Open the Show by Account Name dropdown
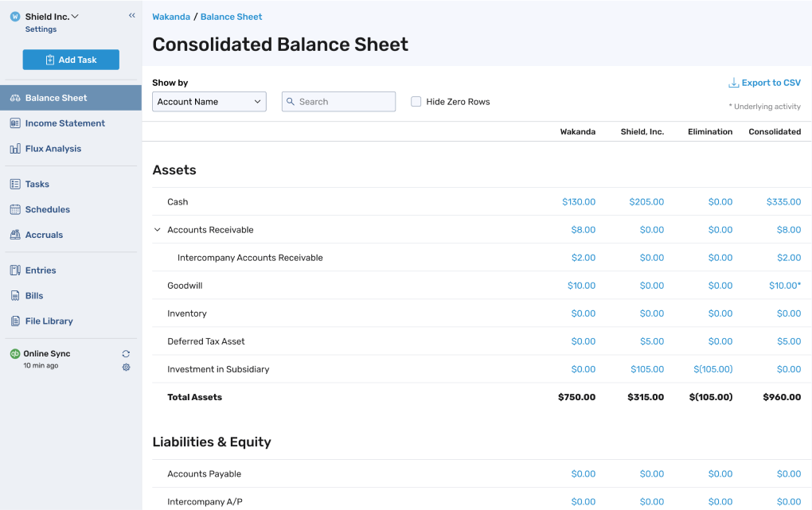The width and height of the screenshot is (812, 510). tap(209, 101)
